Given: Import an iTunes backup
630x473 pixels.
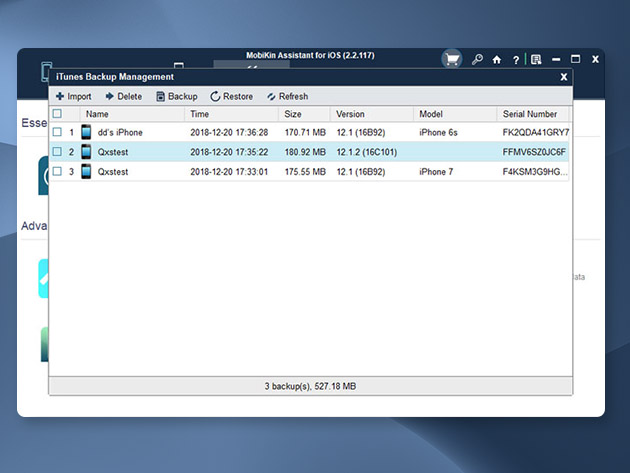Looking at the screenshot, I should coord(74,96).
